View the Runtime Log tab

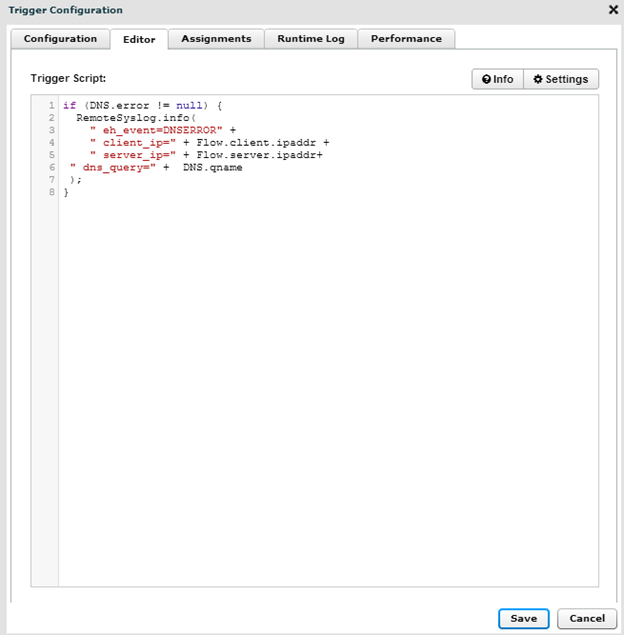(311, 39)
